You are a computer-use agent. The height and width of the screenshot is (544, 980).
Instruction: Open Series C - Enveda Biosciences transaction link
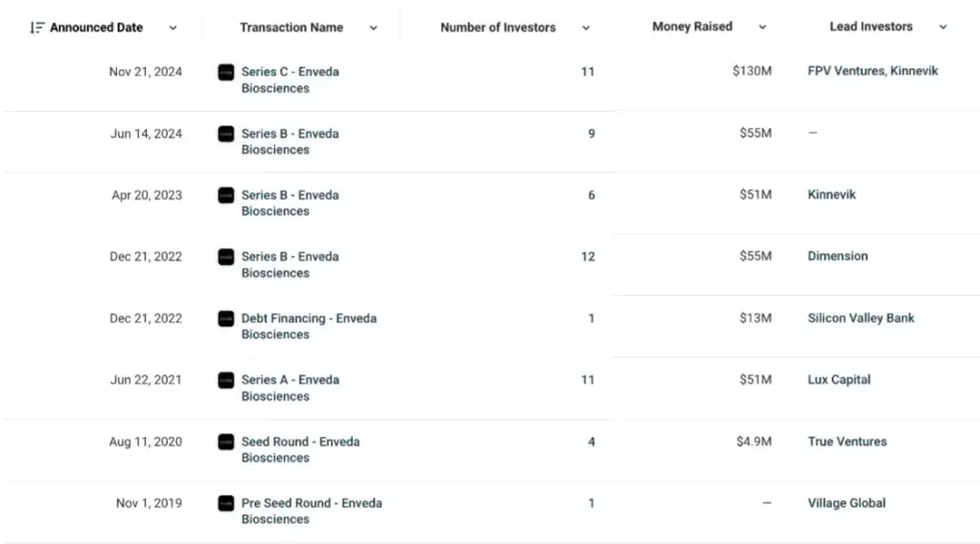(x=290, y=80)
